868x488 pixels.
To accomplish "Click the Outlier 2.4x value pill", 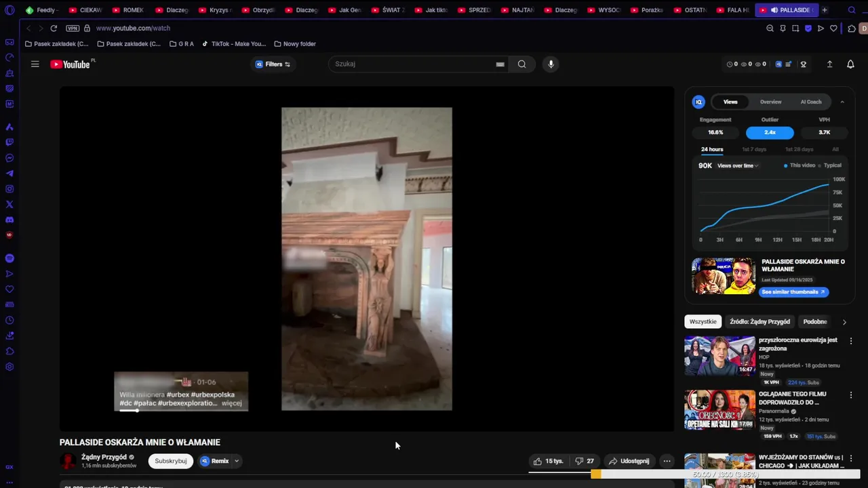I will [770, 132].
